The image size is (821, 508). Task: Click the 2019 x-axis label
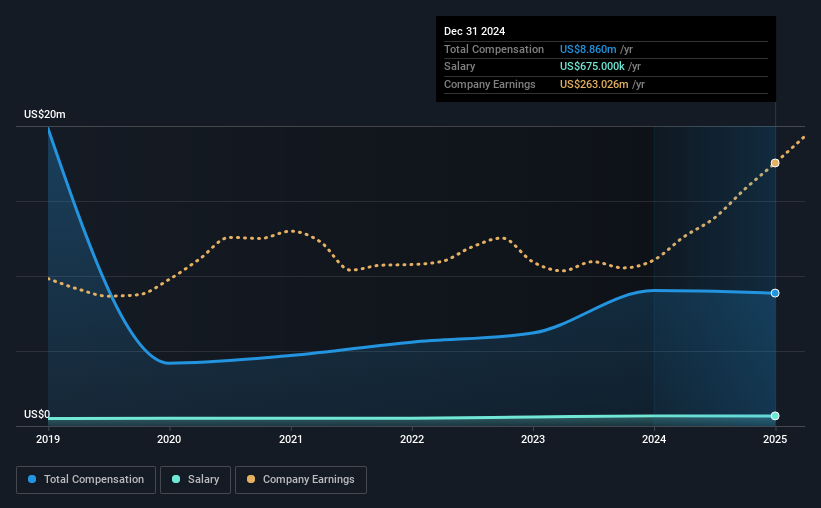coord(48,439)
